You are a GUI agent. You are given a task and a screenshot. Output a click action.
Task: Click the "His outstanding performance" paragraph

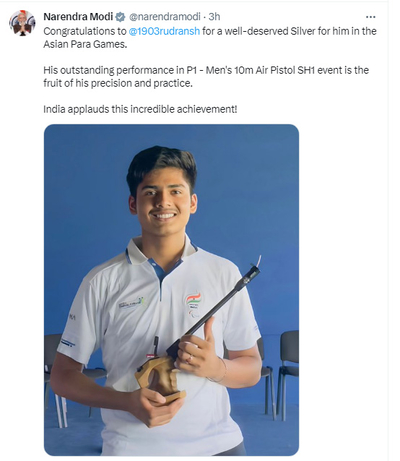click(x=206, y=77)
